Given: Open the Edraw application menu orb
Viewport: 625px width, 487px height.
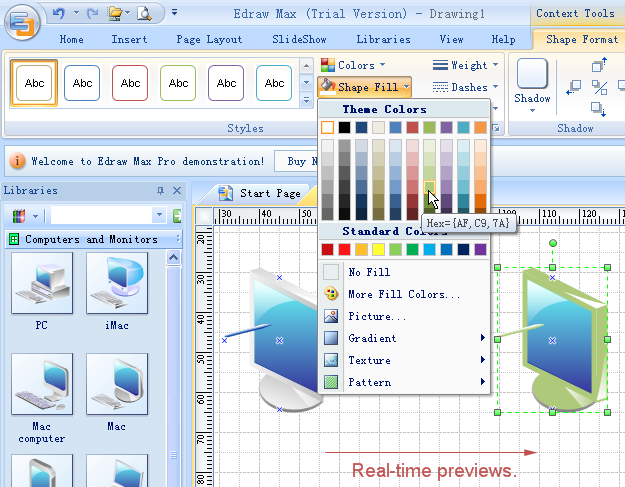Looking at the screenshot, I should pyautogui.click(x=22, y=22).
